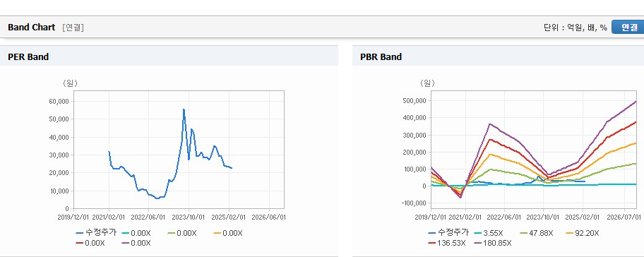Click the [연결] label beside Band Chart
Viewport: 644px width, 257px height.
(x=73, y=28)
